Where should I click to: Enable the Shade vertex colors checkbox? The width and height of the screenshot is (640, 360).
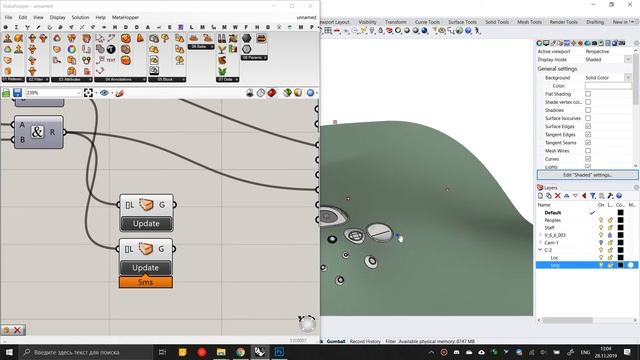point(588,102)
